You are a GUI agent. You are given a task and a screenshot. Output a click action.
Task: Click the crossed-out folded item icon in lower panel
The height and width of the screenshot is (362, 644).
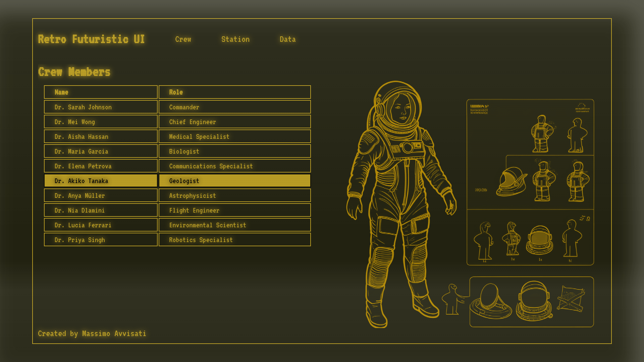click(571, 298)
